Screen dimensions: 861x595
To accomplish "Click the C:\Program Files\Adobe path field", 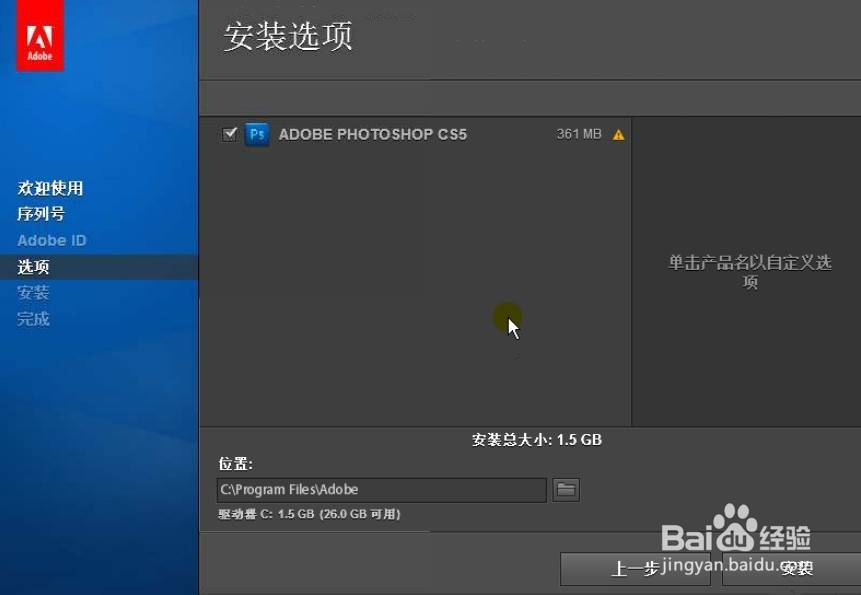I will coord(380,489).
